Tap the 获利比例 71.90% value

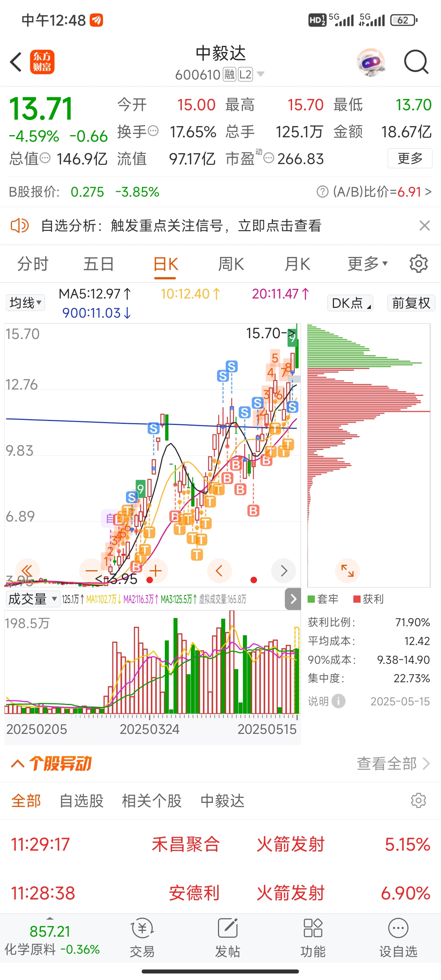point(412,622)
